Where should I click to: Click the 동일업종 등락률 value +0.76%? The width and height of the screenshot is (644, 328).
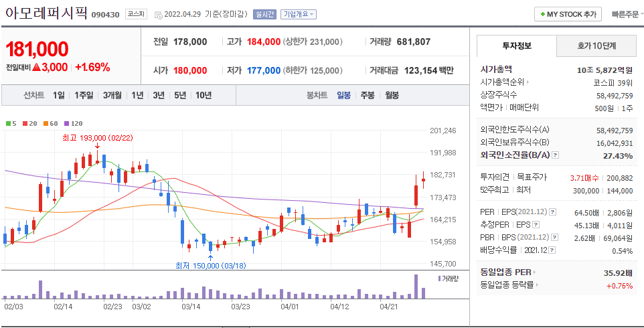pyautogui.click(x=619, y=286)
